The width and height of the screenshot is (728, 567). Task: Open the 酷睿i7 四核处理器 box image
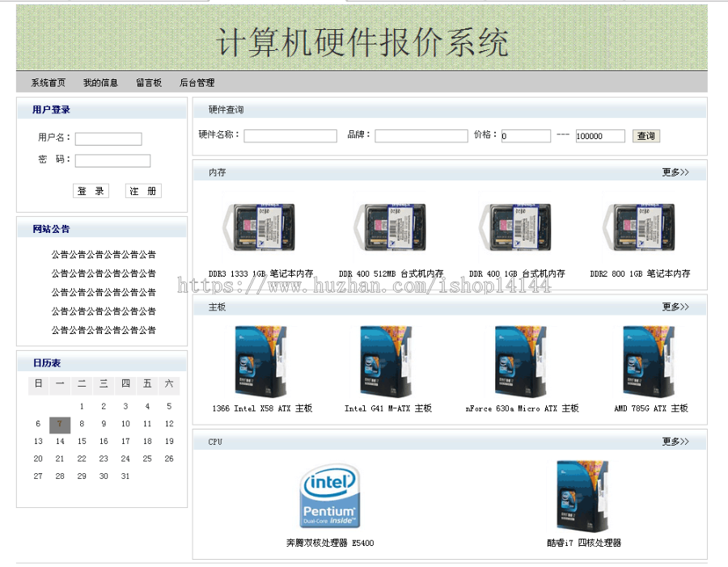pos(583,496)
